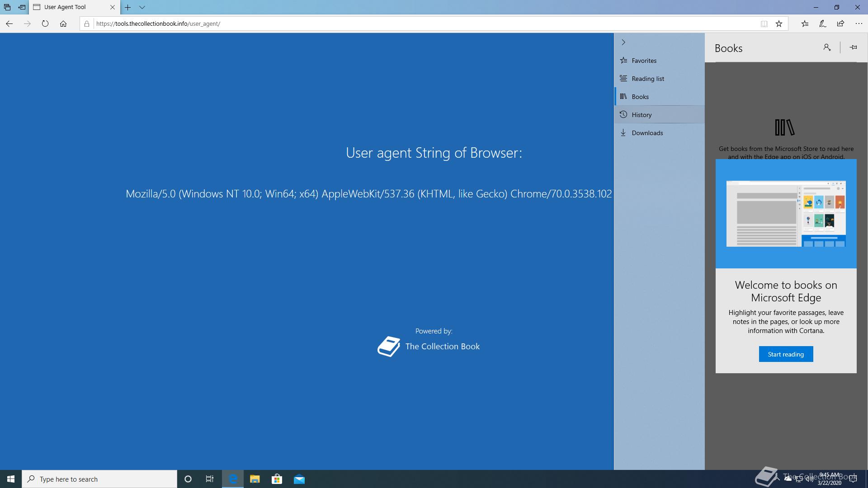
Task: Open the Favorites section
Action: [x=644, y=61]
